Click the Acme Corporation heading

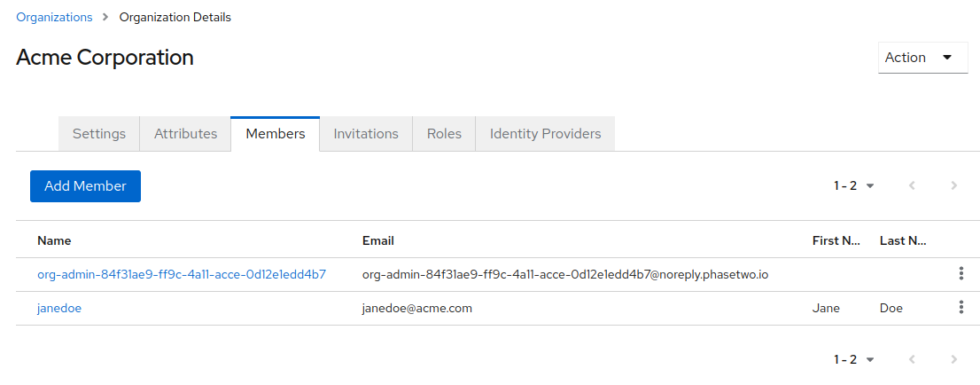click(105, 58)
